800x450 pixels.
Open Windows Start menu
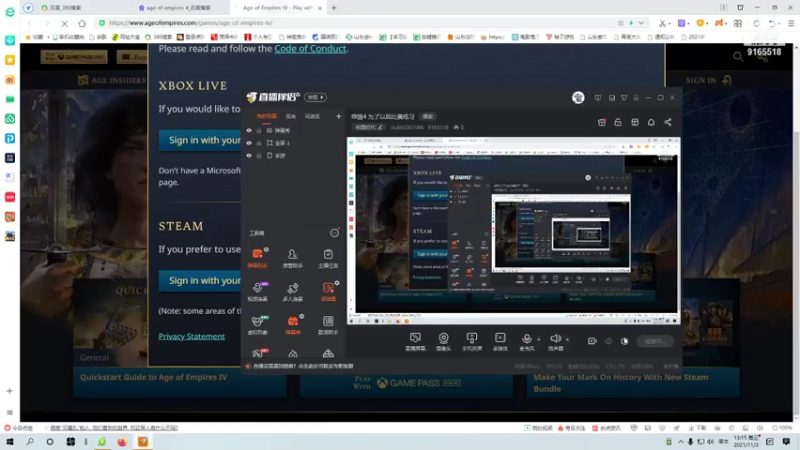10,442
